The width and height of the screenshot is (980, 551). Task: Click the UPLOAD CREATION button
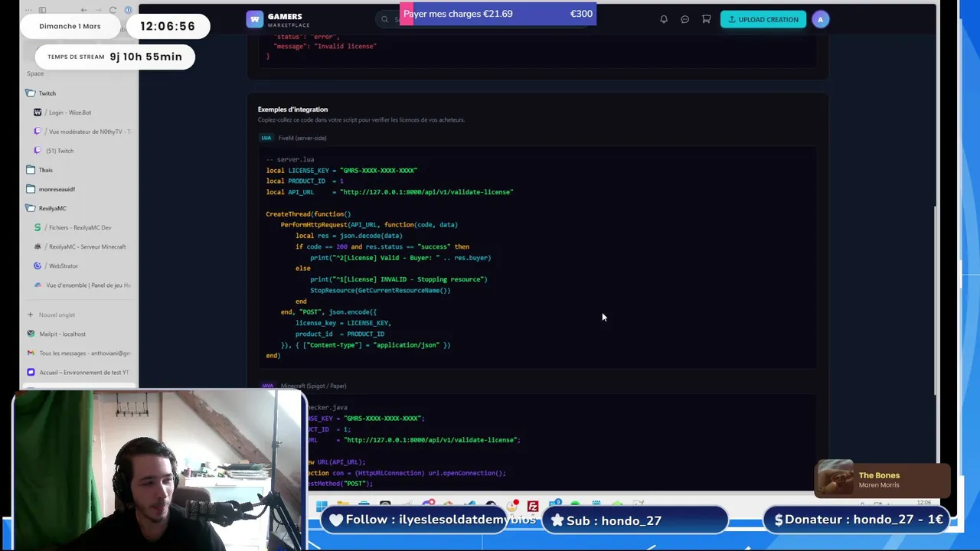763,19
